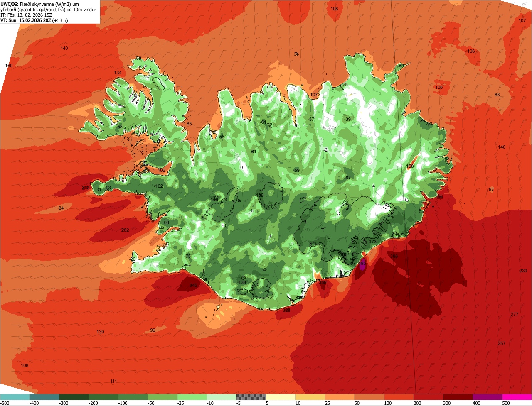This screenshot has height=406, width=532.
Task: Select the purple 400 legend swatch
Action: [487, 396]
